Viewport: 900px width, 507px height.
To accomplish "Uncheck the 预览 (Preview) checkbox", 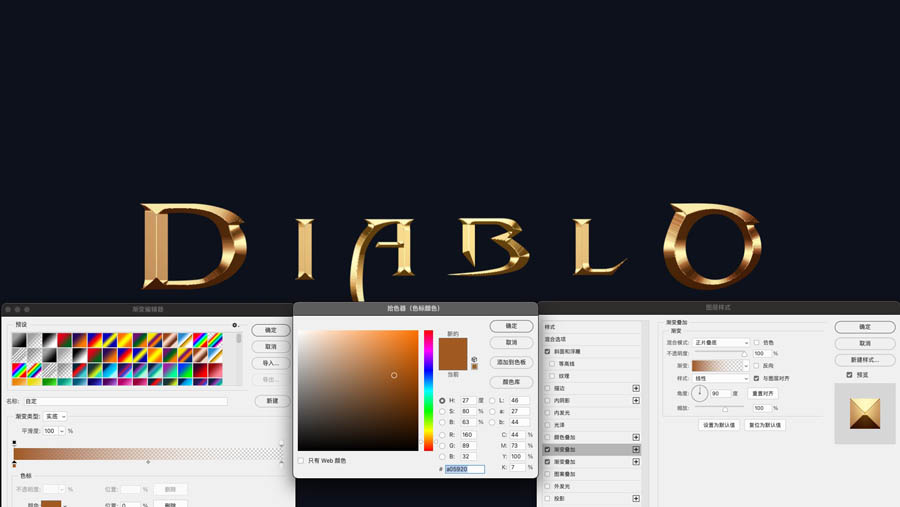I will (x=849, y=375).
